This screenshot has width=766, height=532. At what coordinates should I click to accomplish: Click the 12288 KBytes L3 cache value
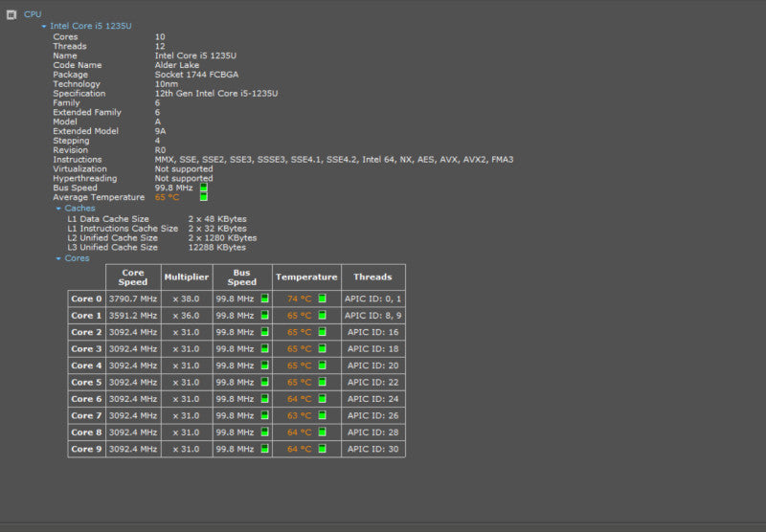(217, 248)
